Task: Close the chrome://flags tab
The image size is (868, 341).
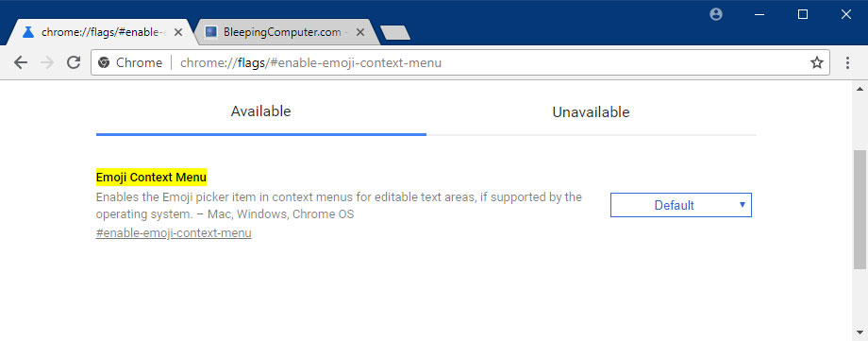Action: (x=178, y=32)
